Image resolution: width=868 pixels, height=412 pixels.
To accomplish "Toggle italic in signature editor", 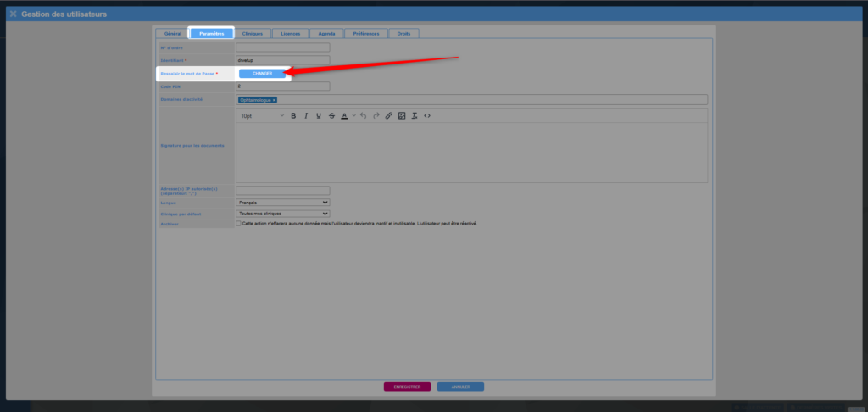I will pyautogui.click(x=306, y=115).
